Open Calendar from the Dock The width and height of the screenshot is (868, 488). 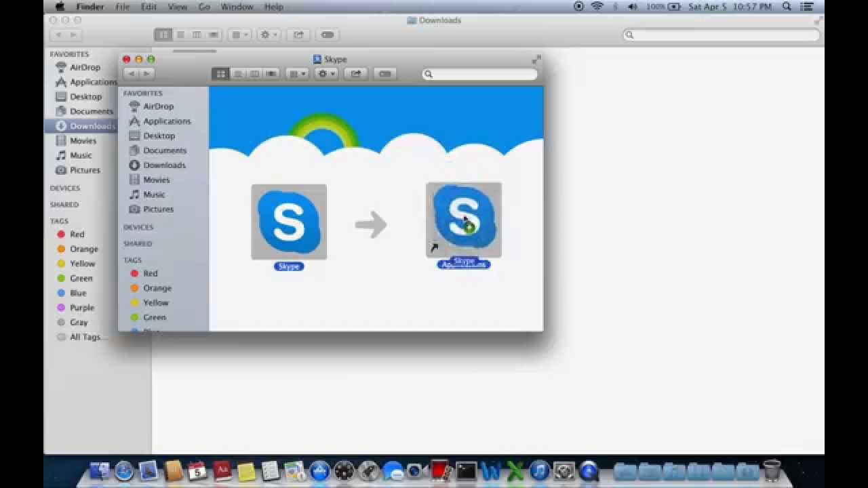click(x=197, y=470)
